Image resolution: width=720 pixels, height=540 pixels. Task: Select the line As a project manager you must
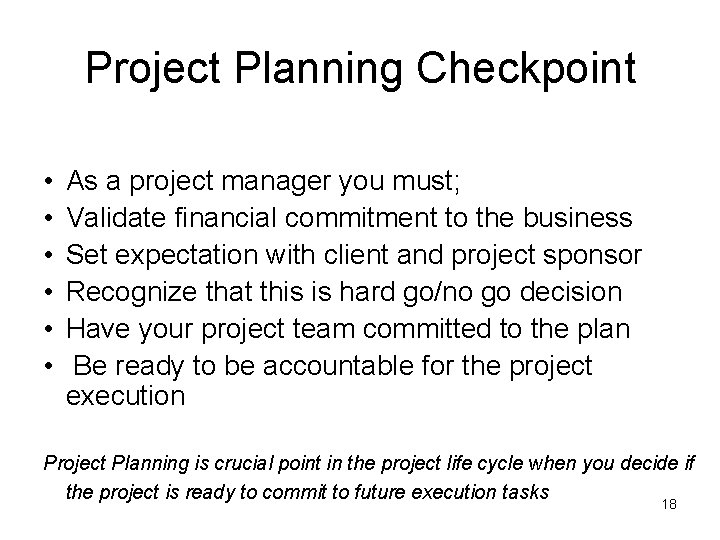pyautogui.click(x=263, y=181)
